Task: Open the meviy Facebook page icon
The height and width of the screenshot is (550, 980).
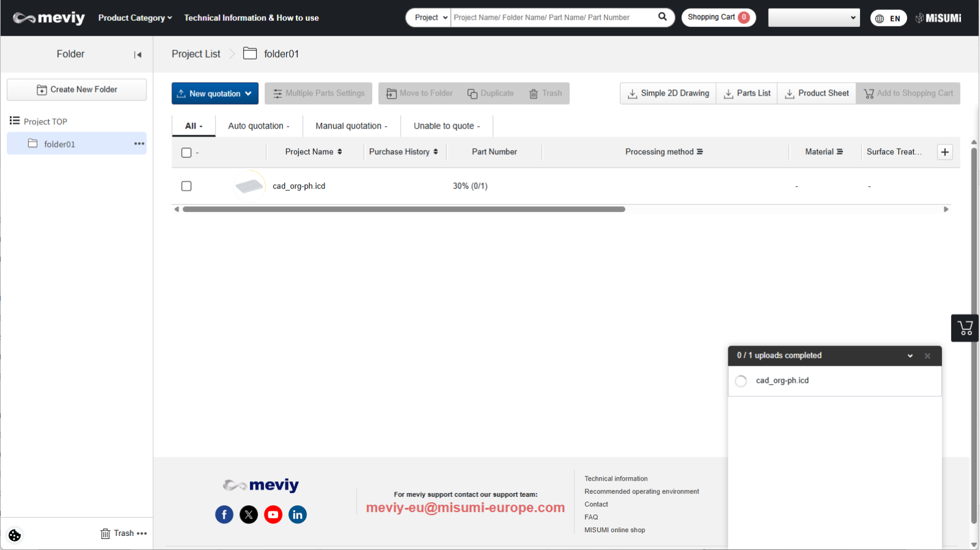Action: click(224, 514)
